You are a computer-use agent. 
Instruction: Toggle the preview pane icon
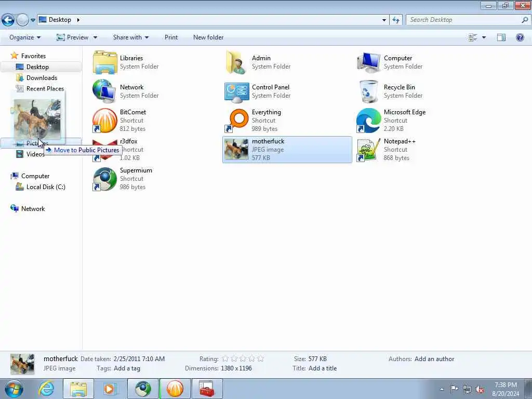(x=501, y=37)
